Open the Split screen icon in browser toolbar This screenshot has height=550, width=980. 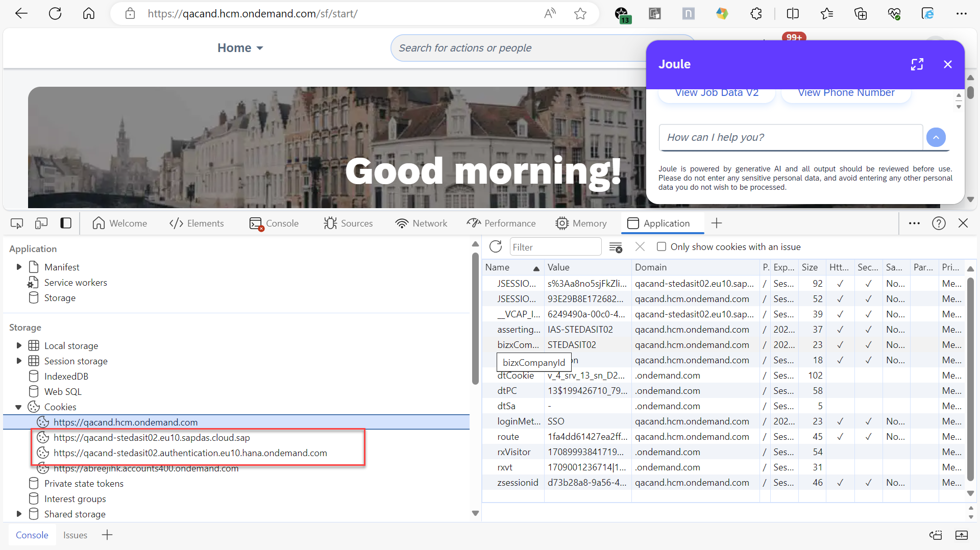(x=793, y=14)
